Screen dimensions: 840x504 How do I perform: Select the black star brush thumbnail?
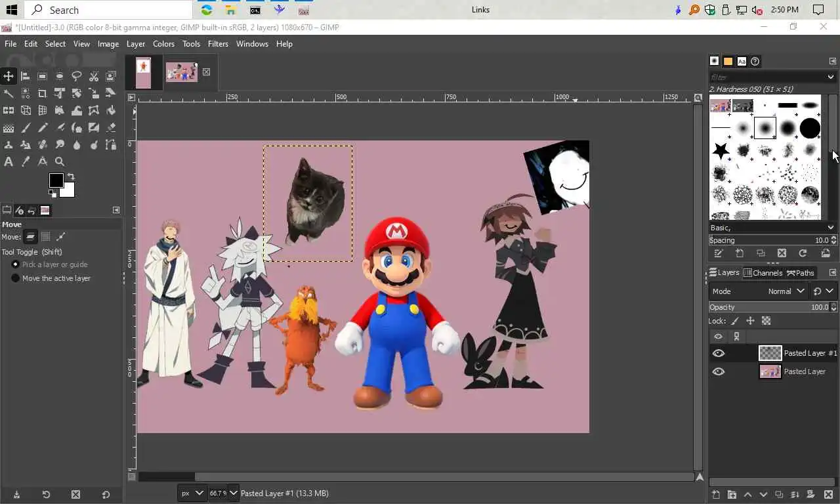[x=721, y=150]
